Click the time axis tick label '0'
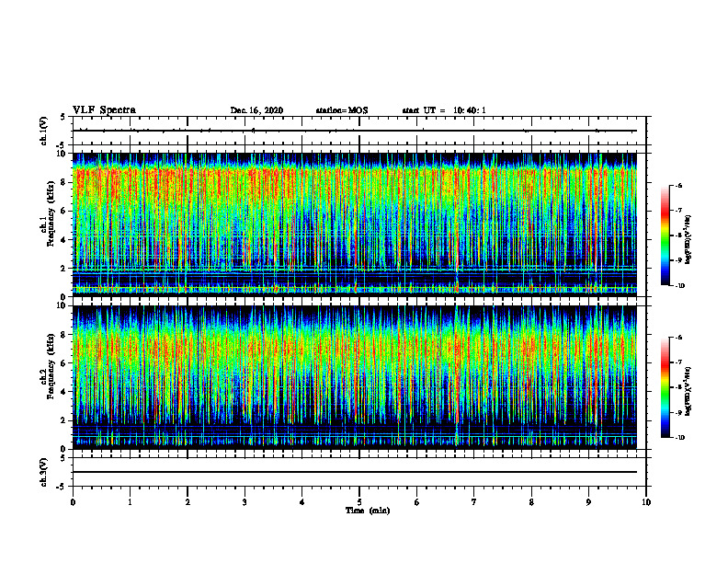Viewport: 728px width, 563px height. point(73,502)
